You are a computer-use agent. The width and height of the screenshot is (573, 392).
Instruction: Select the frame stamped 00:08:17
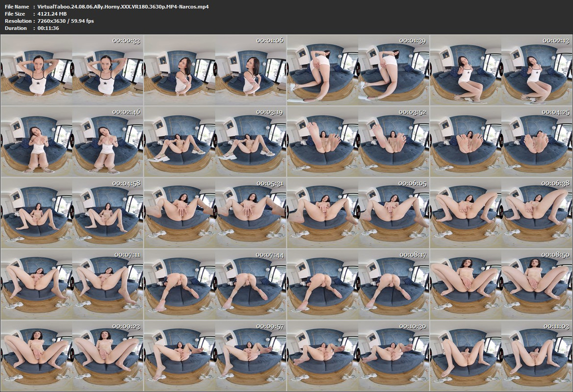pyautogui.click(x=358, y=284)
